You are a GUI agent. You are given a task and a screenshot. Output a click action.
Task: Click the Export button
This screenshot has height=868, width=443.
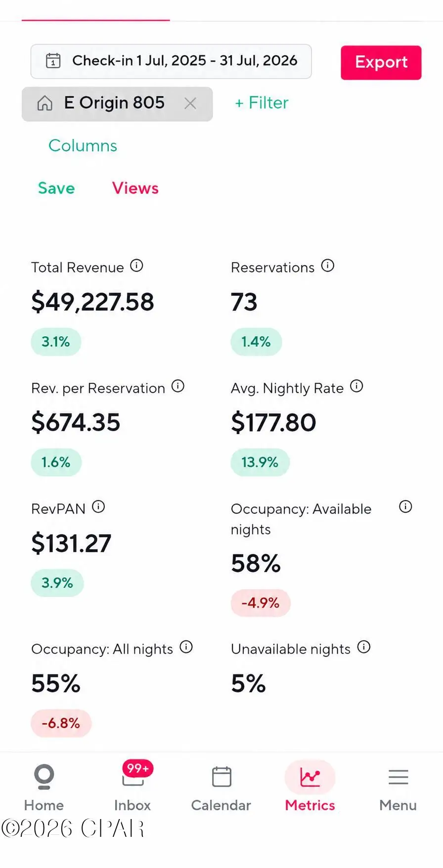point(381,62)
